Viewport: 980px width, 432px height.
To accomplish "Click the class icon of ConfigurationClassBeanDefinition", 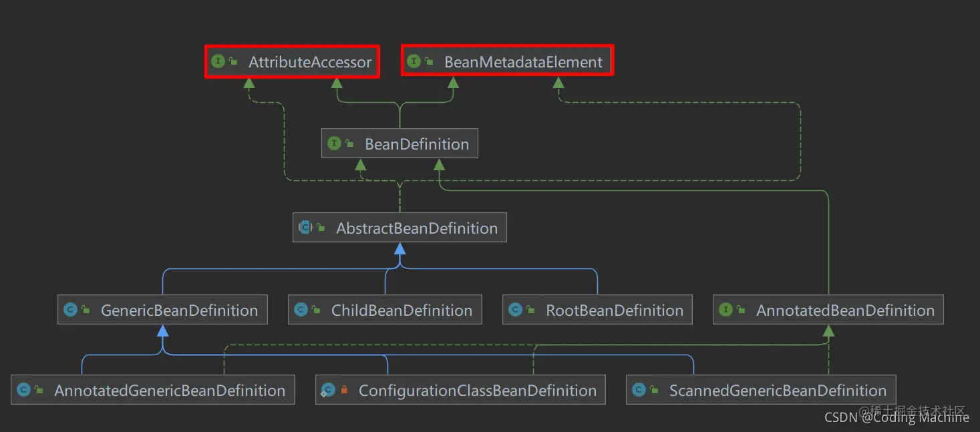I will (328, 390).
